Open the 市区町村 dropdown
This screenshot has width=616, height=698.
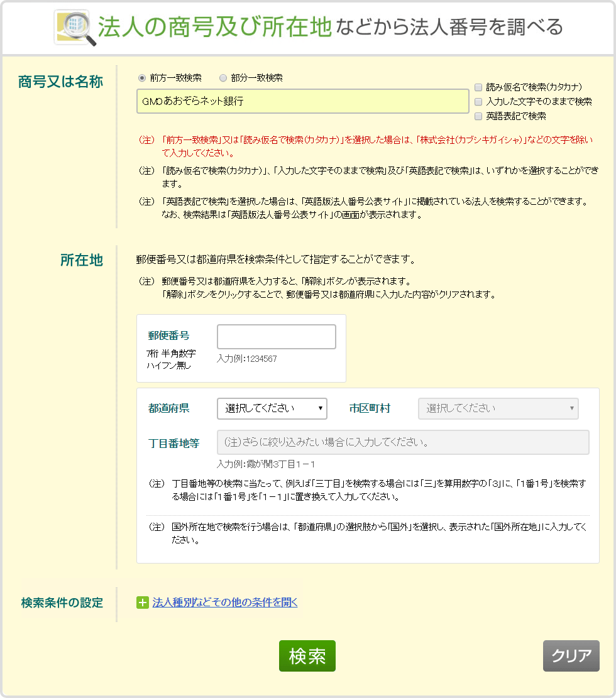498,408
